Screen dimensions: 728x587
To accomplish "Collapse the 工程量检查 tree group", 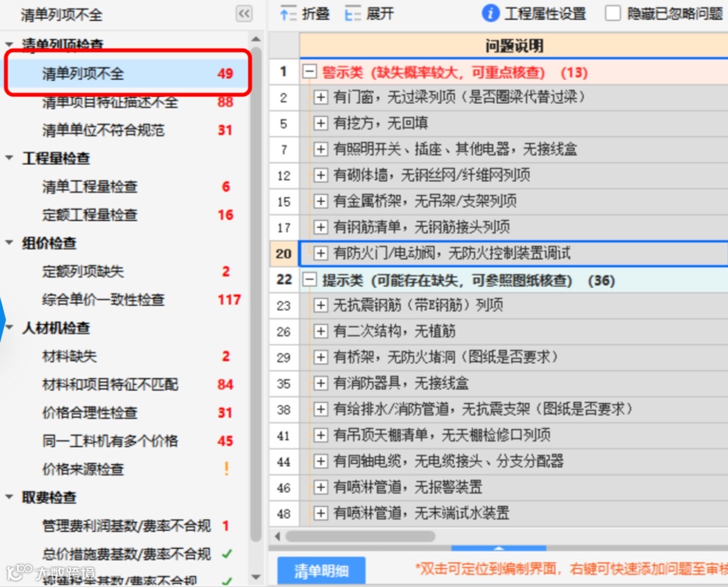I will [x=9, y=158].
